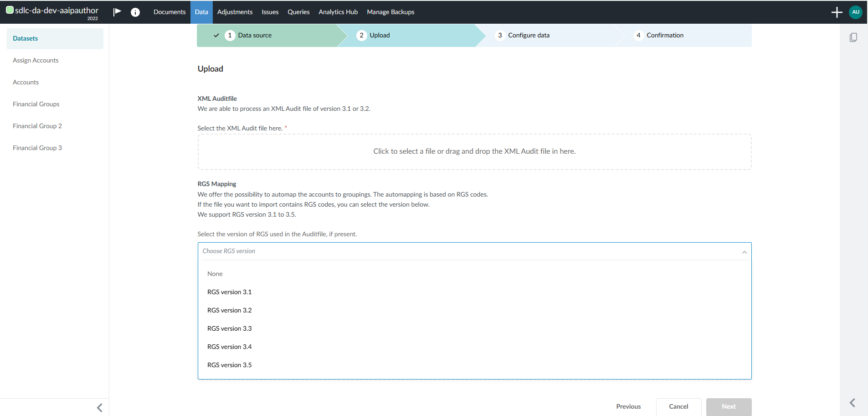Collapse the Choose RGS version dropdown
Viewport: 868px width, 416px height.
pos(744,252)
